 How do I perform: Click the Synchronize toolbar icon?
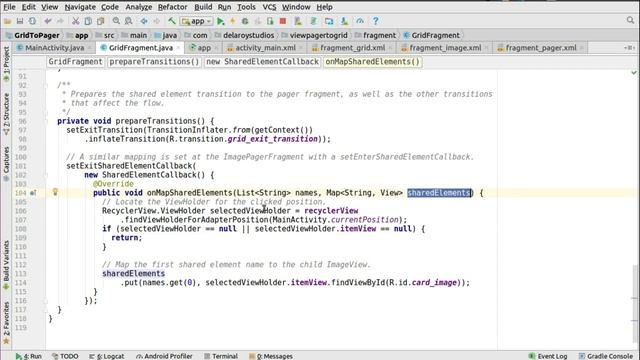pos(32,21)
